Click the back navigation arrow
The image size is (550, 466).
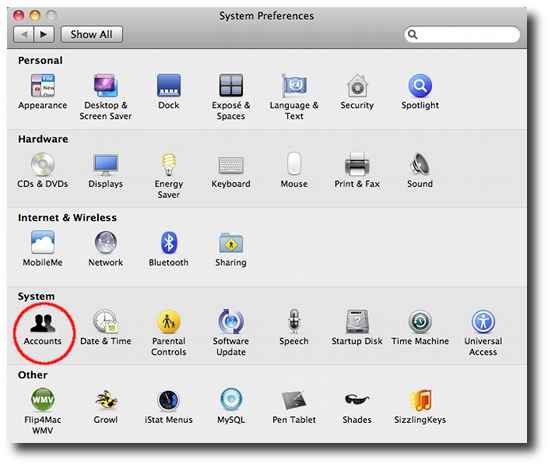[x=24, y=34]
